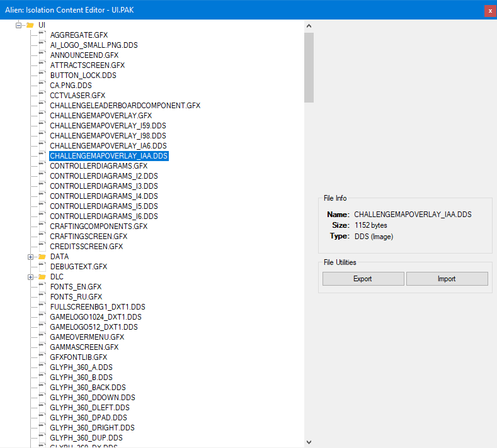Select CONTROLLERDIAGRAMS_I5.DDS file
Image resolution: width=497 pixels, height=448 pixels.
click(104, 206)
